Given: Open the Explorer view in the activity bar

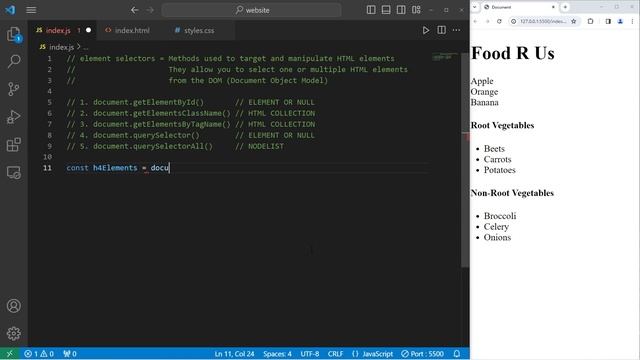Looking at the screenshot, I should pos(14,34).
